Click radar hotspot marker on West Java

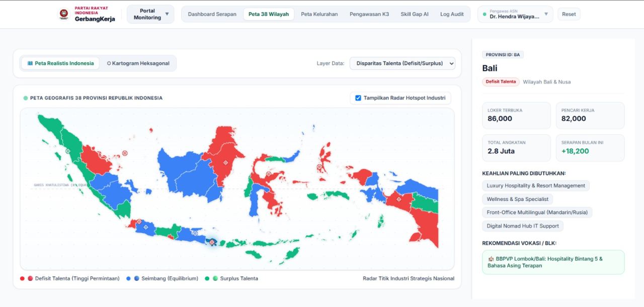(x=146, y=227)
